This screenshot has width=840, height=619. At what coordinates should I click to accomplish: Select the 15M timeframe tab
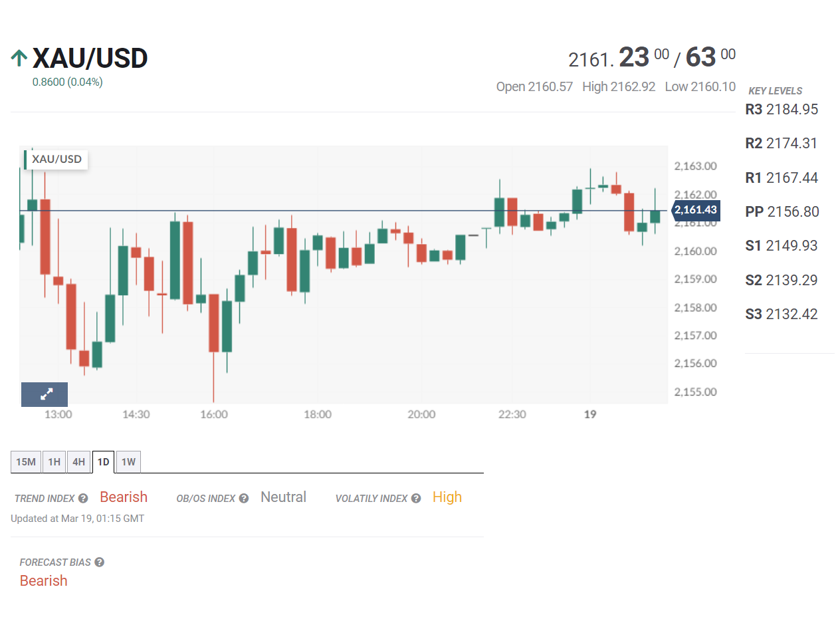pyautogui.click(x=26, y=461)
